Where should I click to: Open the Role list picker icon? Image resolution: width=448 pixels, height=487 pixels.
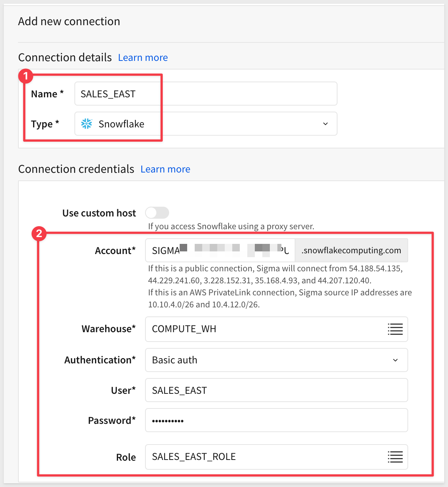pyautogui.click(x=395, y=457)
